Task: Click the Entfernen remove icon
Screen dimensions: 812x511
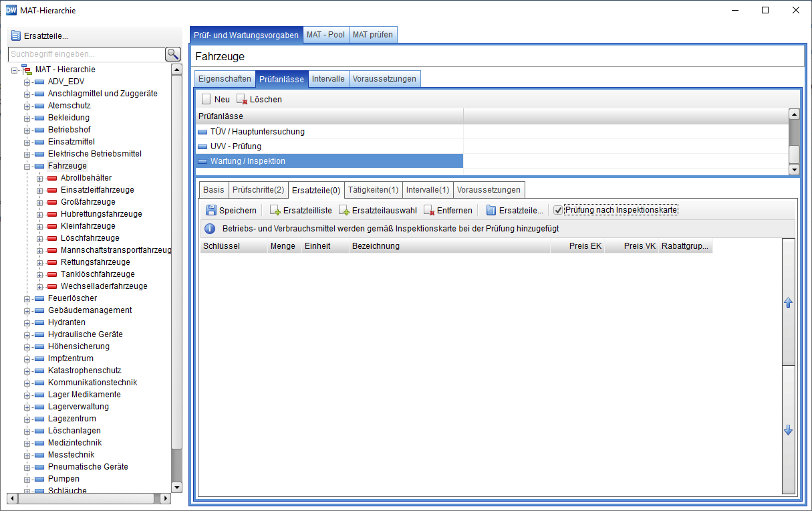Action: click(x=429, y=210)
